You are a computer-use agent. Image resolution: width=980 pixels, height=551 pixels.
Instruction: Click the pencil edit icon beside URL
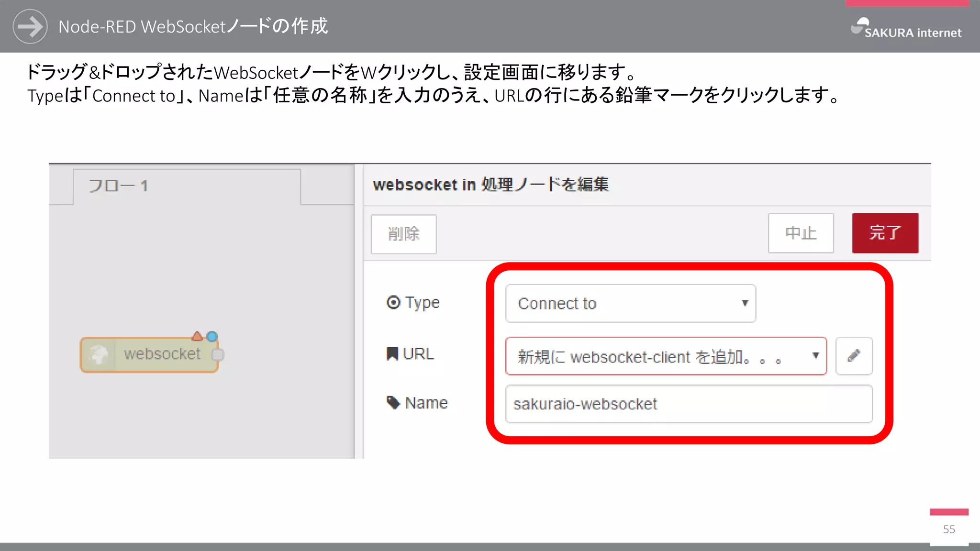pos(854,356)
